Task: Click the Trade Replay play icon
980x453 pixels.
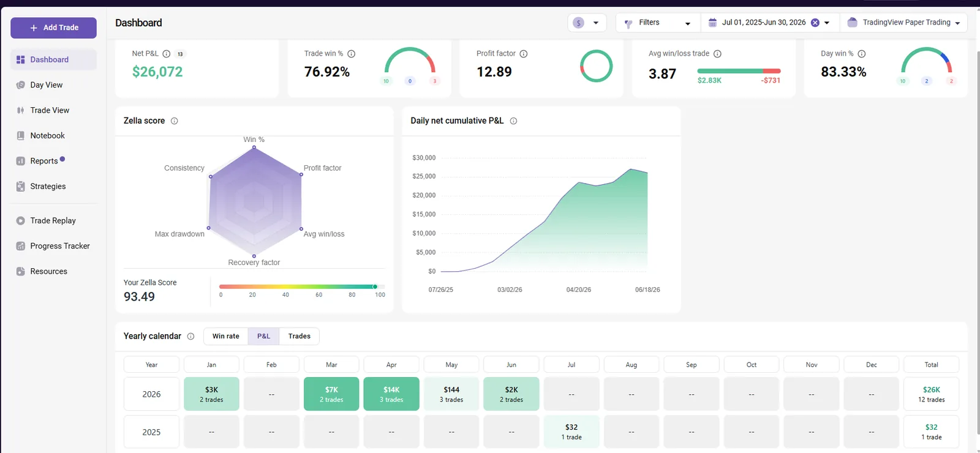Action: pos(21,220)
